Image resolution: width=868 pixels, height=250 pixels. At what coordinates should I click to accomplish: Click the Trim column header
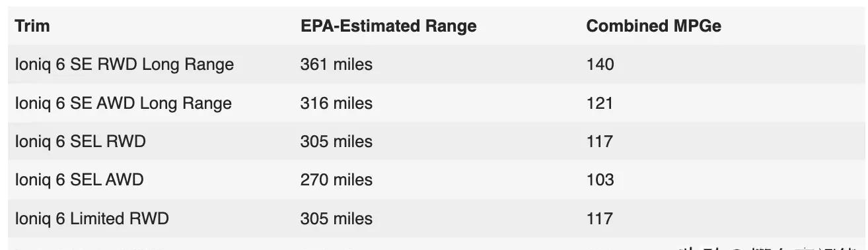[32, 26]
